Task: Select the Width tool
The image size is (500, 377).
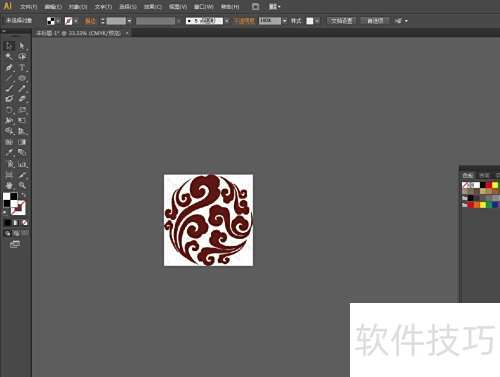Action: [9, 120]
